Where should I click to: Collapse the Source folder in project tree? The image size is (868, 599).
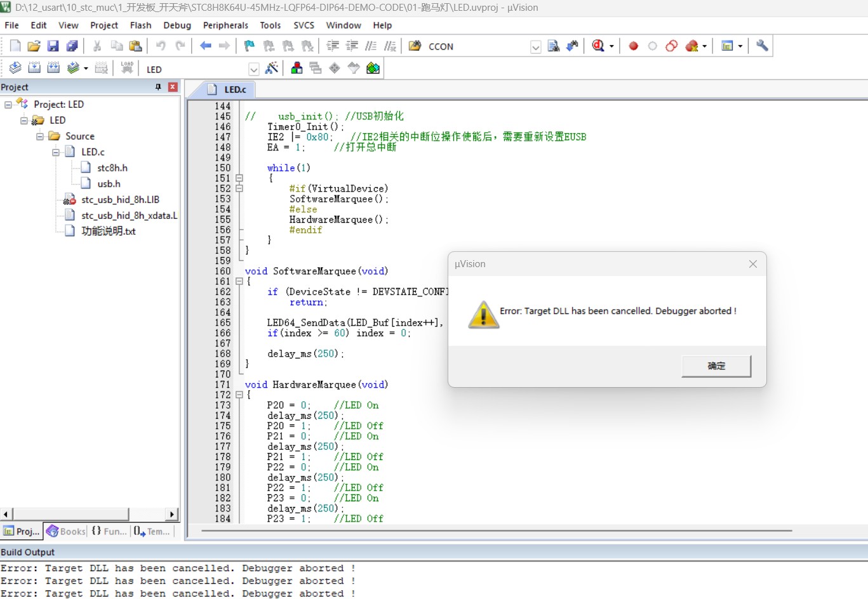pos(39,136)
